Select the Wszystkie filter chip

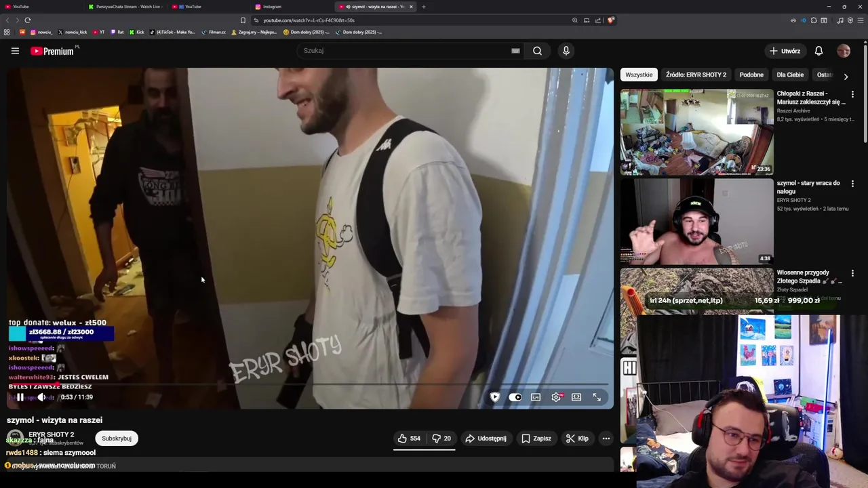click(x=639, y=75)
